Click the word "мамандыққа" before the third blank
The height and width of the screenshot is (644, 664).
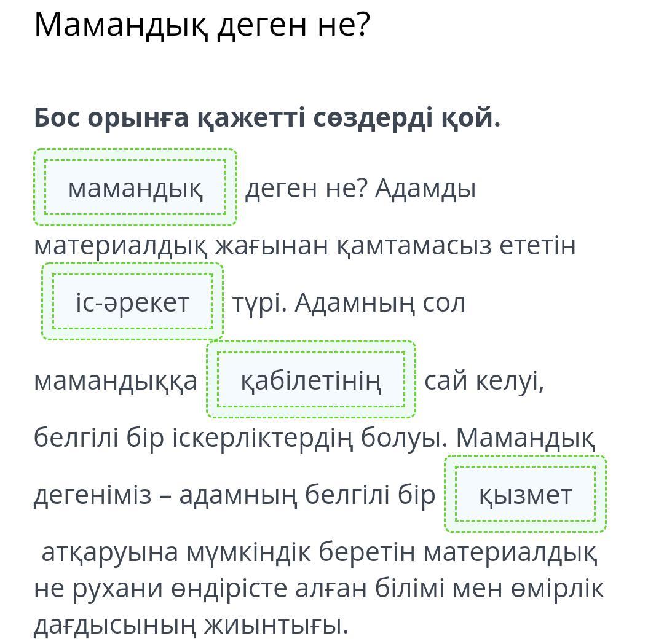[115, 380]
